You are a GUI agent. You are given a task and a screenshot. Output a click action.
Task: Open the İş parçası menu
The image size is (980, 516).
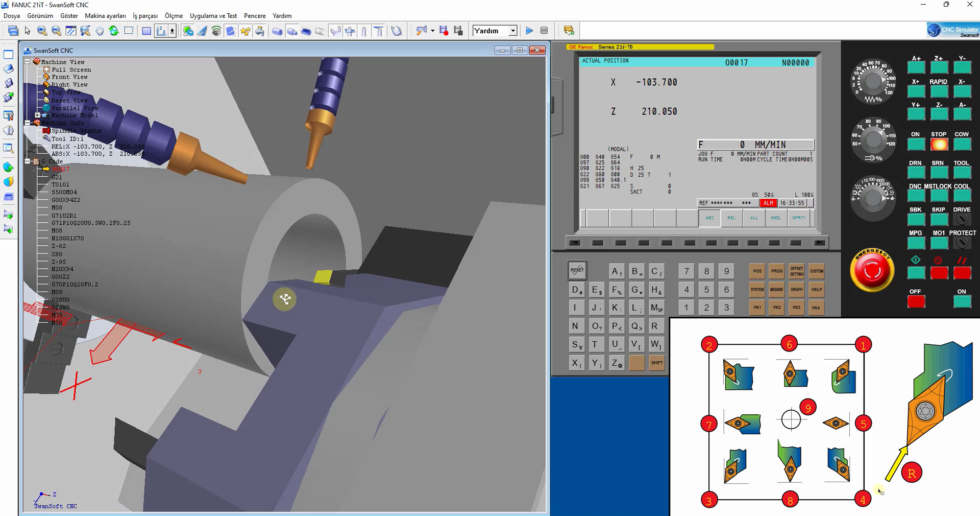coord(145,16)
